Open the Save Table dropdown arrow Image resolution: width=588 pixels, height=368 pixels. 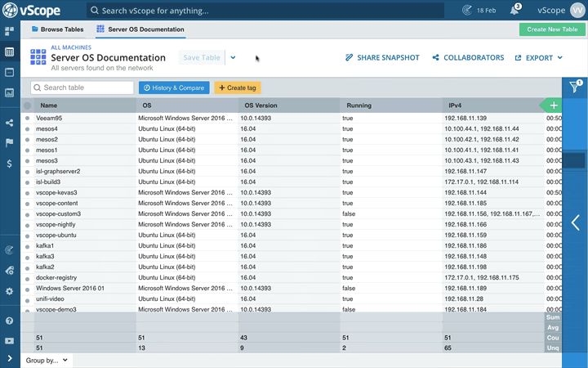pos(233,57)
